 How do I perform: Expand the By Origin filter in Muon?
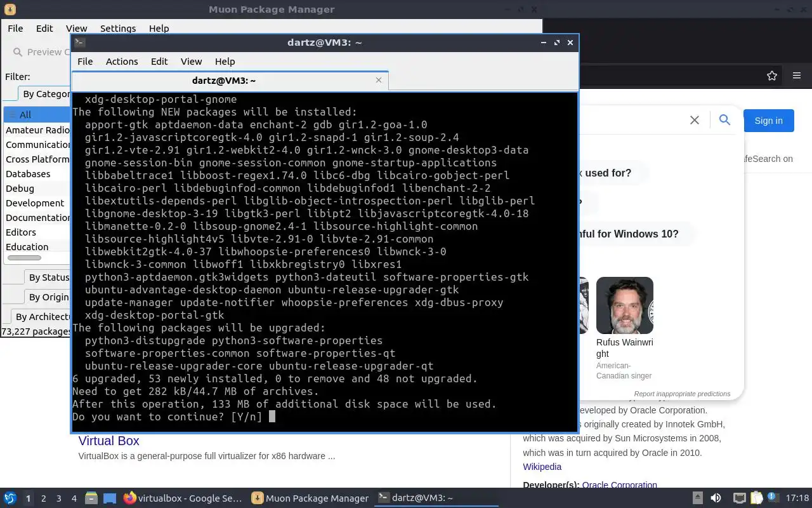click(46, 297)
